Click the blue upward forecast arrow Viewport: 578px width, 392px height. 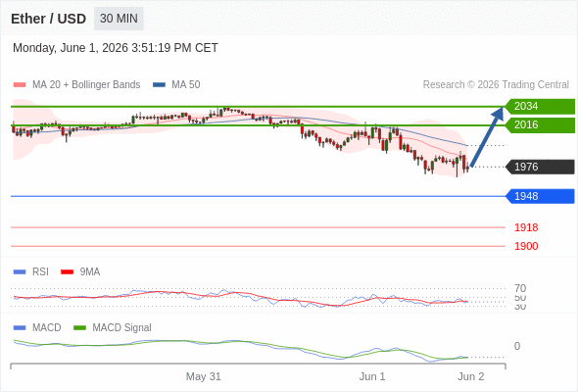[487, 136]
